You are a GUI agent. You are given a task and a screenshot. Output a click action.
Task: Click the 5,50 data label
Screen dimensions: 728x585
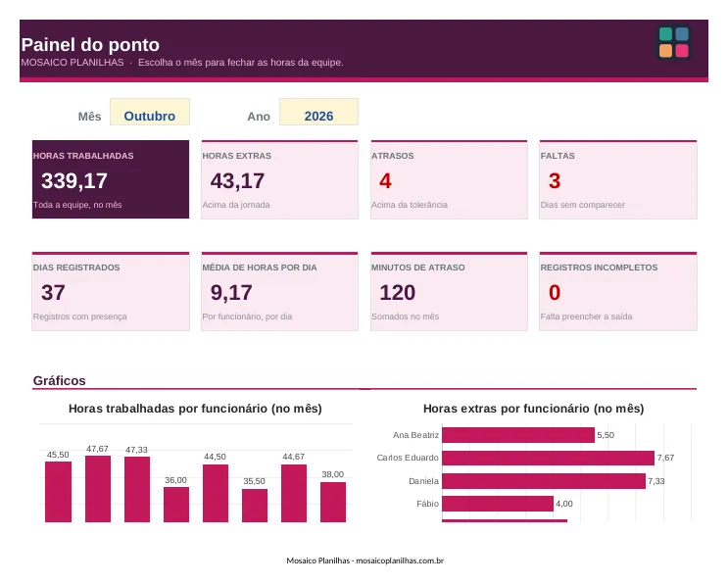pos(606,435)
